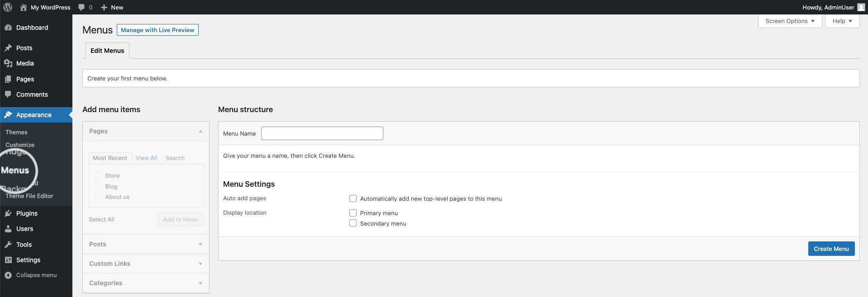This screenshot has width=868, height=297.
Task: Enable automatically add new top-level pages
Action: coord(353,198)
